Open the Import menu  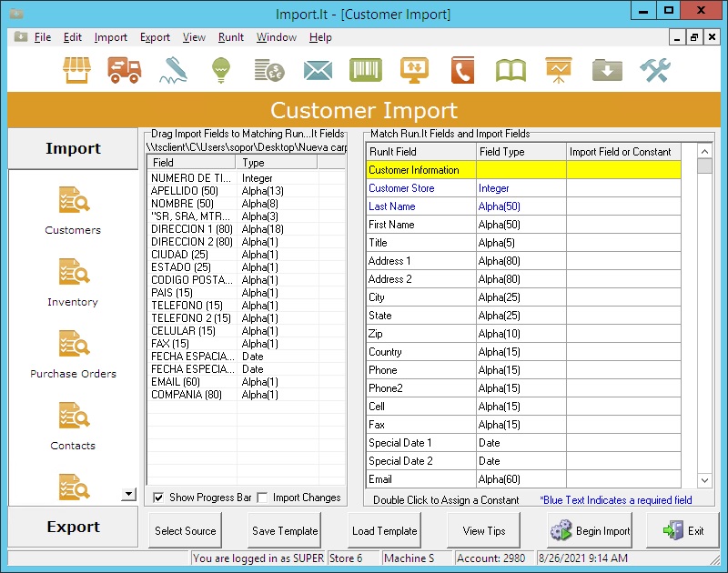[x=110, y=37]
